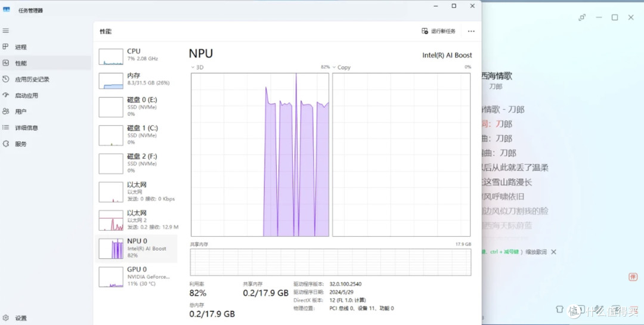Click the 0.2/17.9 GB value under 共享内存
This screenshot has height=325, width=644.
click(266, 293)
